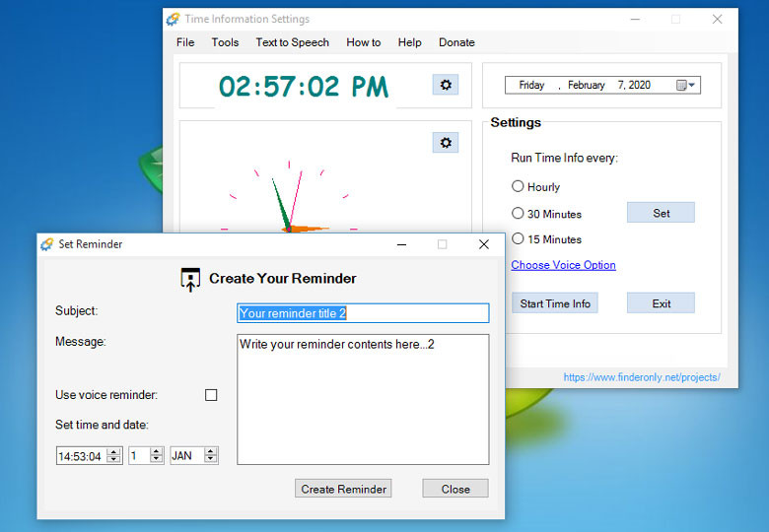Click inside the Message text area
Screen dimensions: 769x532
(363, 399)
